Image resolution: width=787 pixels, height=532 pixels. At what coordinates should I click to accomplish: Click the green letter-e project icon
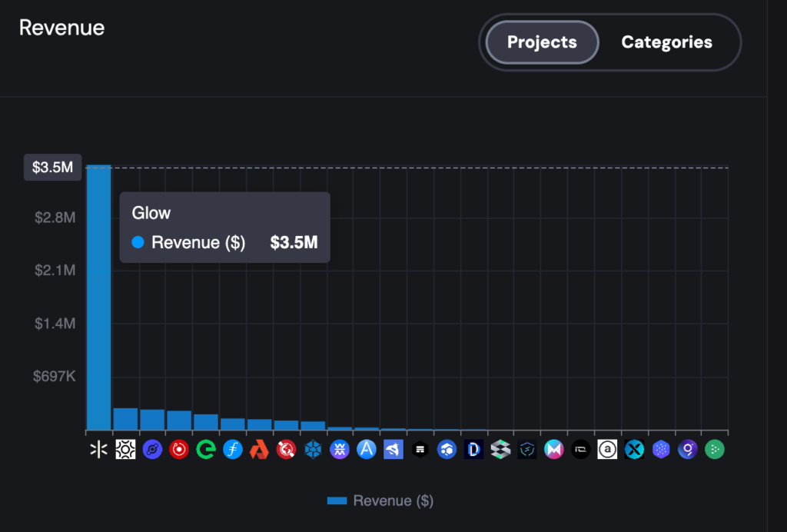click(206, 449)
